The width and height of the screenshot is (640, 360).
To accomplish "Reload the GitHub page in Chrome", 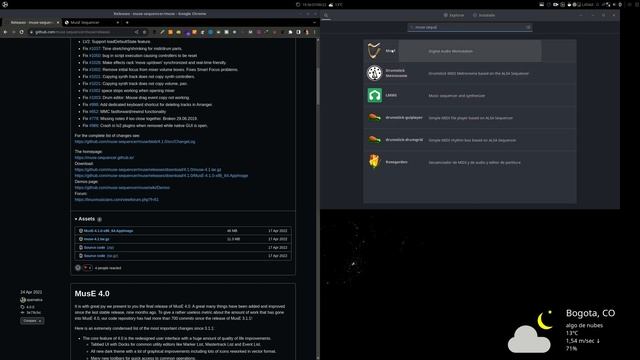I will tap(21, 32).
